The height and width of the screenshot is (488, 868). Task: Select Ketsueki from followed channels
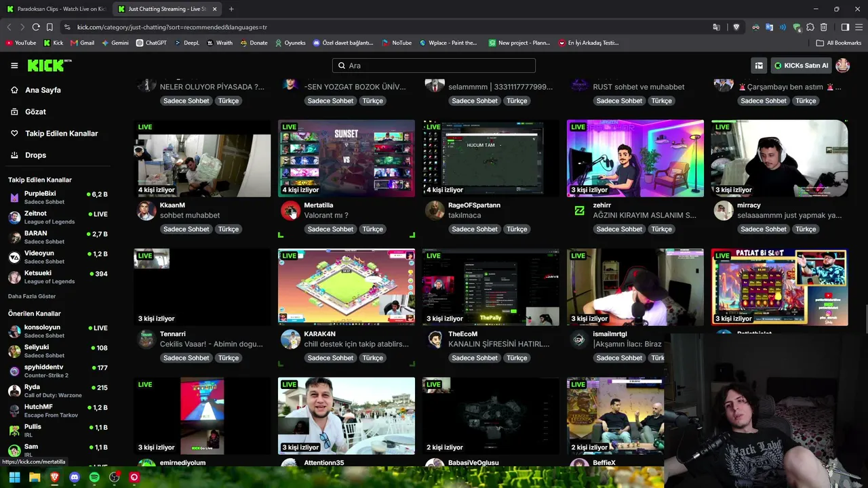(x=58, y=277)
